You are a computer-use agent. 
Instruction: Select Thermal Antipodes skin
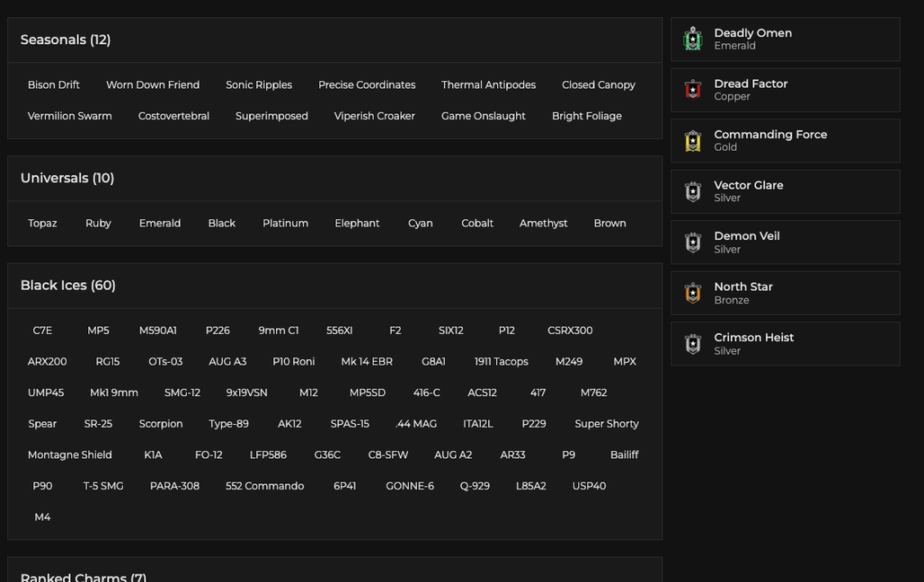[x=489, y=84]
